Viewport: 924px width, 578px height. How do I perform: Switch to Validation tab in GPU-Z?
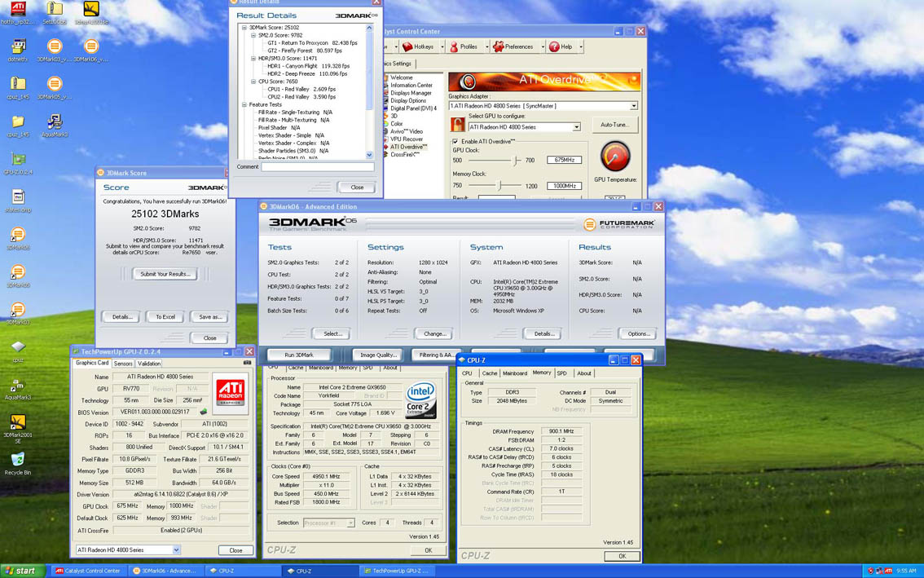[149, 364]
